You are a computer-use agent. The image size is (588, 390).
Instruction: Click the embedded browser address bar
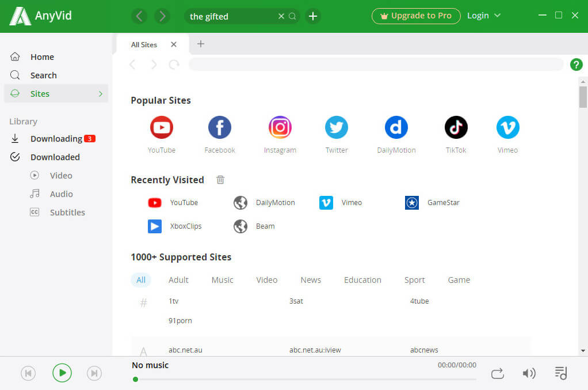376,65
